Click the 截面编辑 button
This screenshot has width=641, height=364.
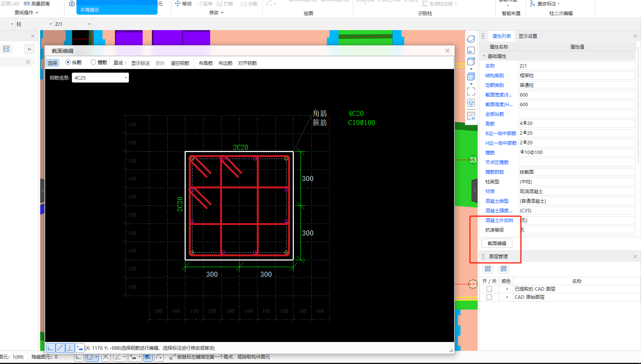point(497,243)
